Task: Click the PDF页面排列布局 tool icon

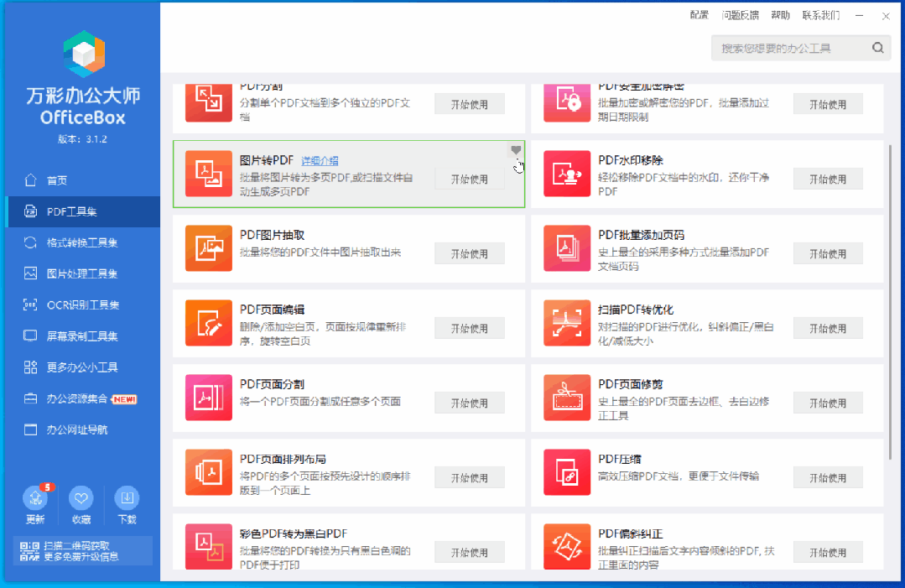Action: pyautogui.click(x=208, y=472)
